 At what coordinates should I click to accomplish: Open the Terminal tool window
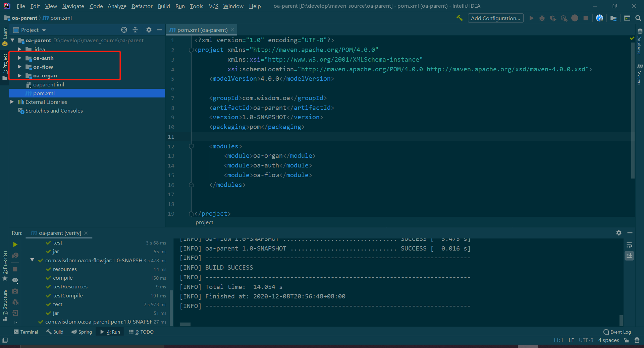click(x=26, y=332)
